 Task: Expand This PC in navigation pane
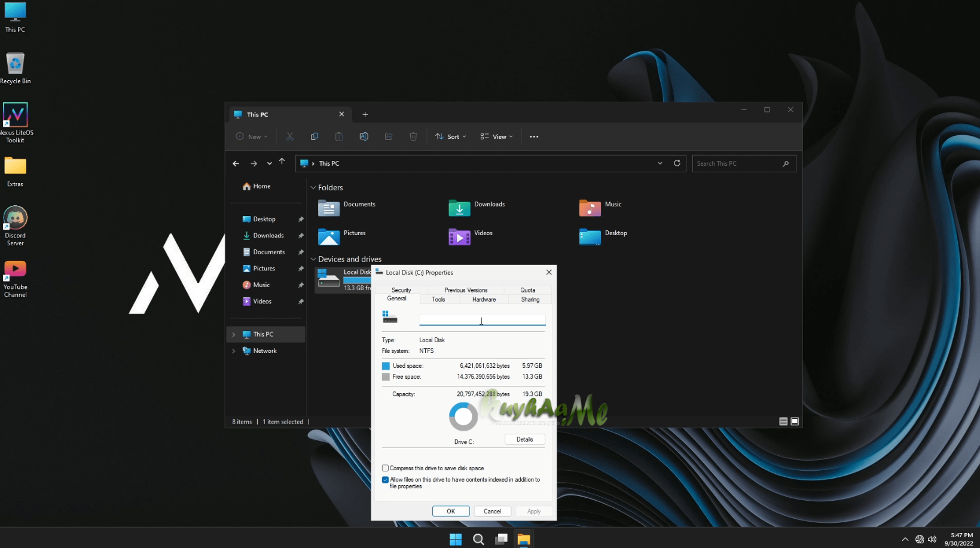pyautogui.click(x=234, y=334)
